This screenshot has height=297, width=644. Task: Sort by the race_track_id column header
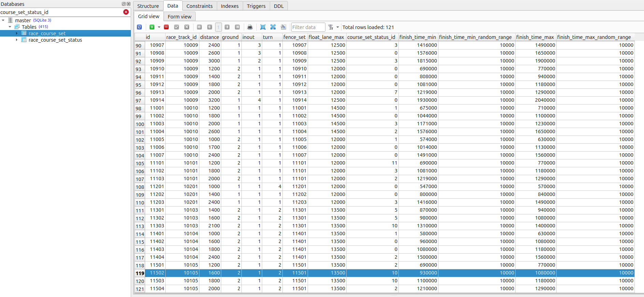click(x=182, y=37)
